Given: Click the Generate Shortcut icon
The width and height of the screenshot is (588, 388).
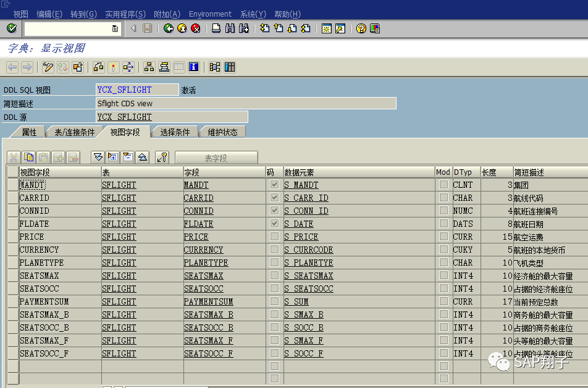Looking at the screenshot, I should [x=340, y=28].
